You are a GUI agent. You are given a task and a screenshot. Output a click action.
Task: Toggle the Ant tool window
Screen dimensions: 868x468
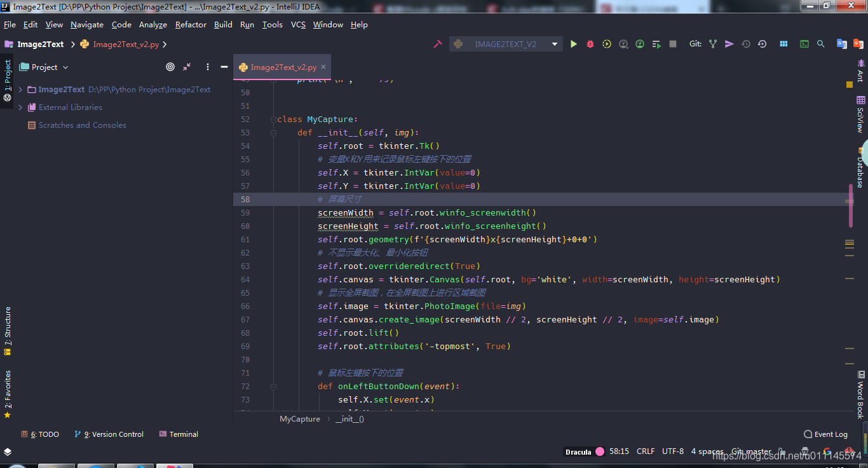tap(861, 70)
